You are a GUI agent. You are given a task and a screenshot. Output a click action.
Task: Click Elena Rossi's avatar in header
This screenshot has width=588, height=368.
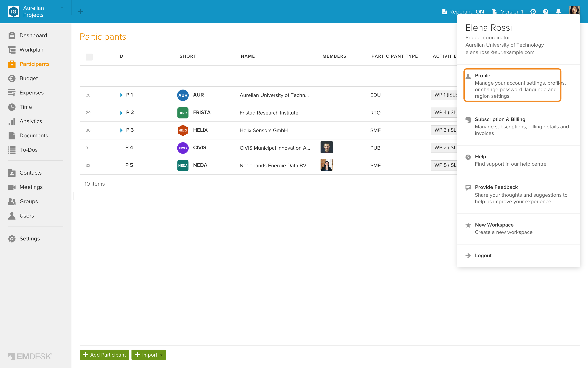coord(574,10)
